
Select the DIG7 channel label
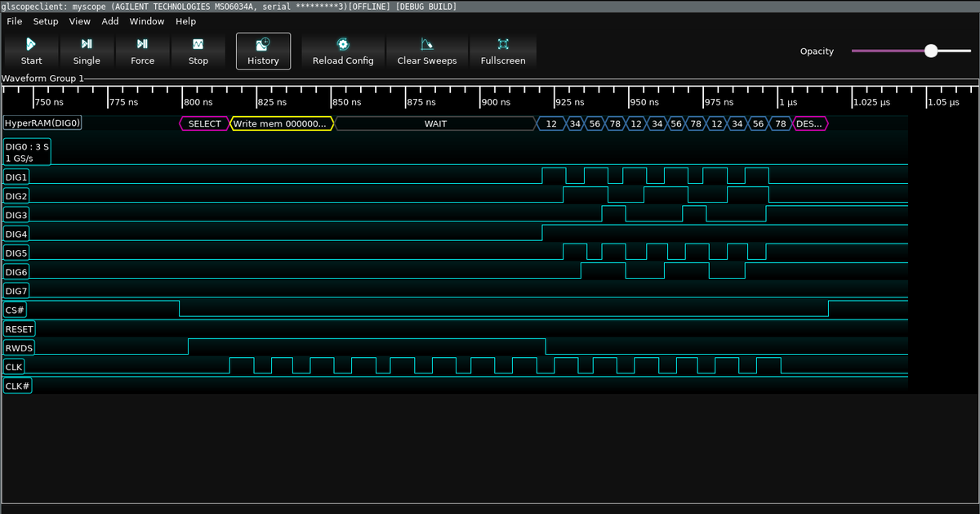pos(17,291)
